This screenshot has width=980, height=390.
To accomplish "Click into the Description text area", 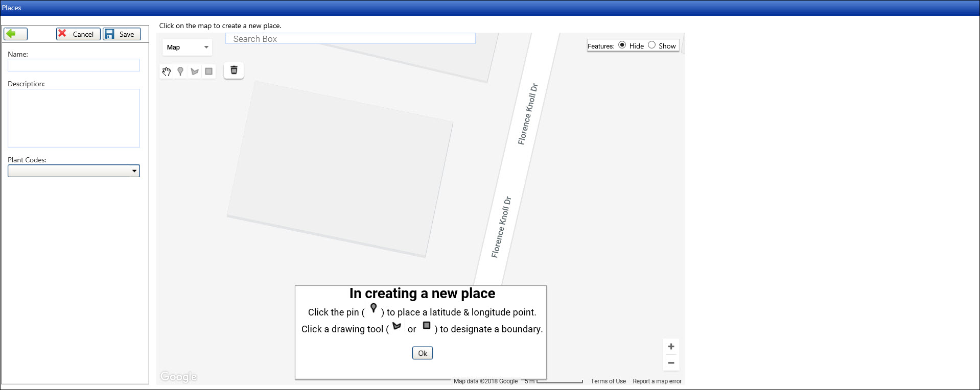I will pyautogui.click(x=74, y=118).
